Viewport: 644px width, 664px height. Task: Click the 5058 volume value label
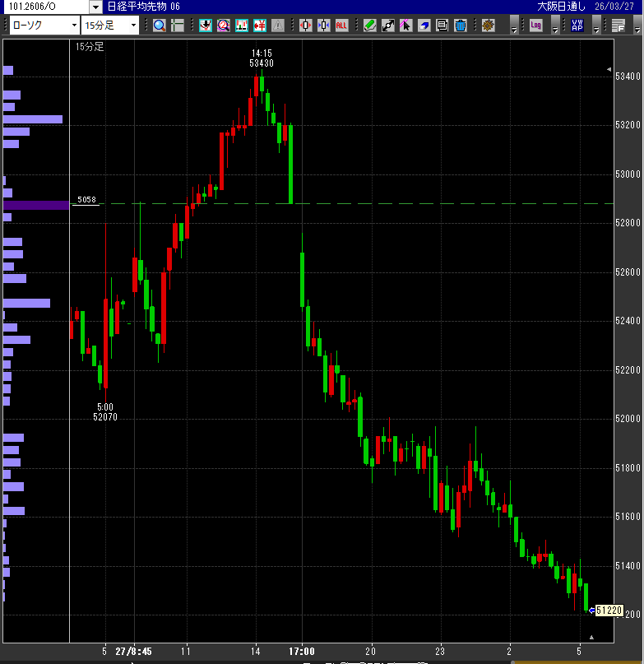click(86, 200)
